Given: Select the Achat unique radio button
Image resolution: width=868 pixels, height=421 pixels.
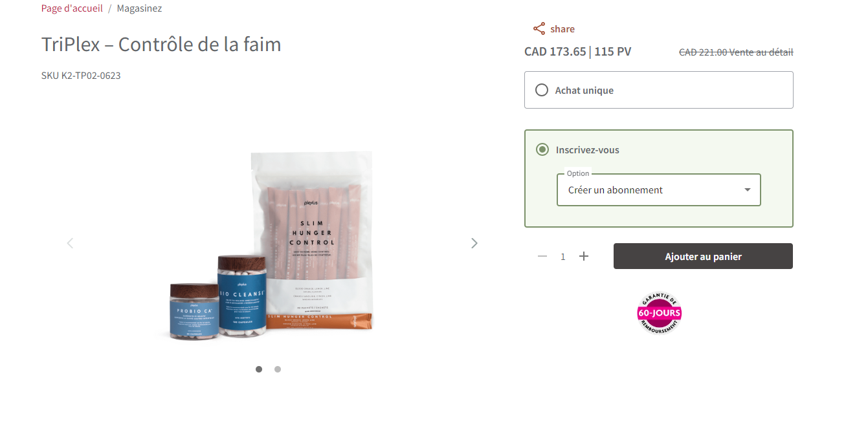Looking at the screenshot, I should point(542,90).
